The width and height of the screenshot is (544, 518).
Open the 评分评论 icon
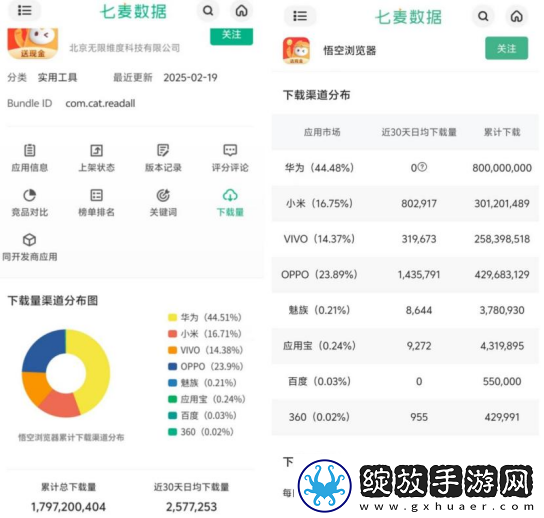pos(230,150)
